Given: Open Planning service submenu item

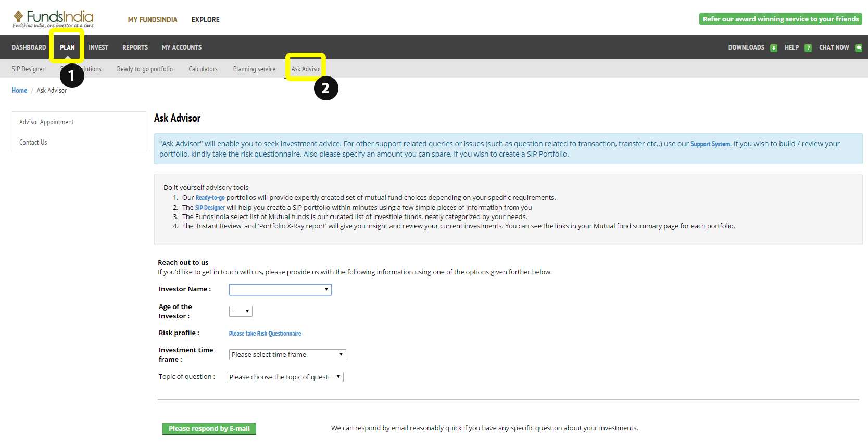Looking at the screenshot, I should click(x=254, y=69).
